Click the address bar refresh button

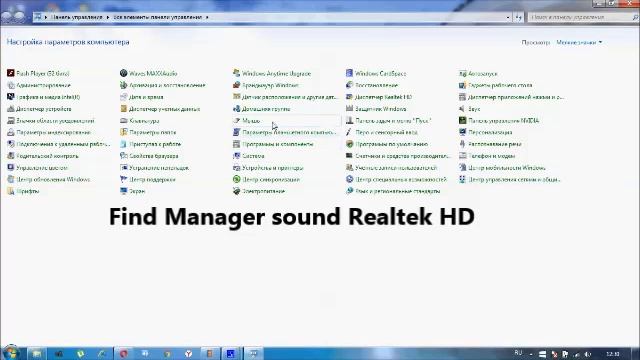coord(518,17)
